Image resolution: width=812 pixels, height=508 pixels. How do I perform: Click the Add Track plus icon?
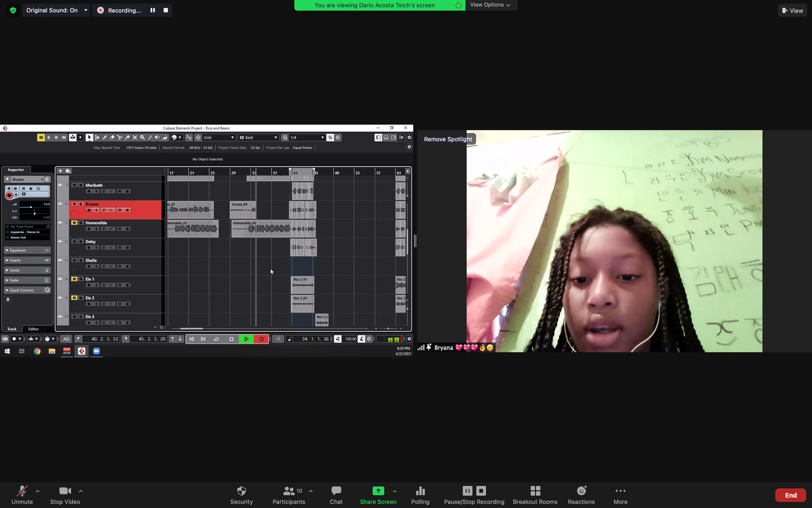(x=60, y=171)
